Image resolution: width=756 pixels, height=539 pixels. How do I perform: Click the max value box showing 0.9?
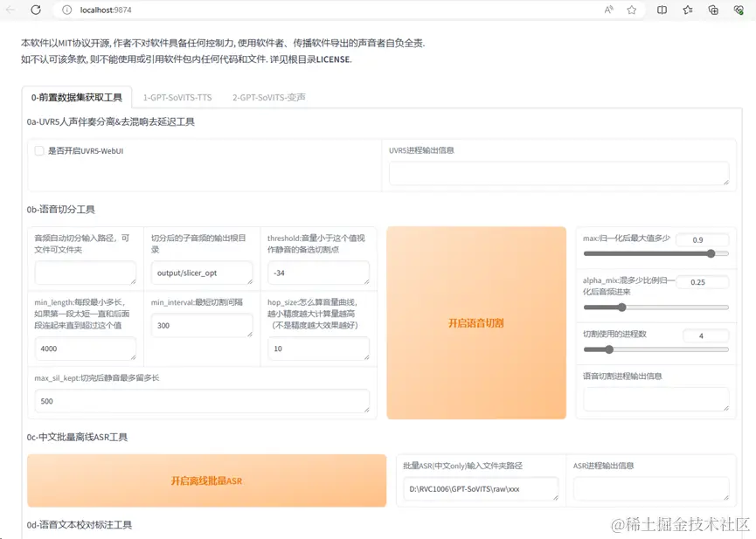pyautogui.click(x=703, y=239)
